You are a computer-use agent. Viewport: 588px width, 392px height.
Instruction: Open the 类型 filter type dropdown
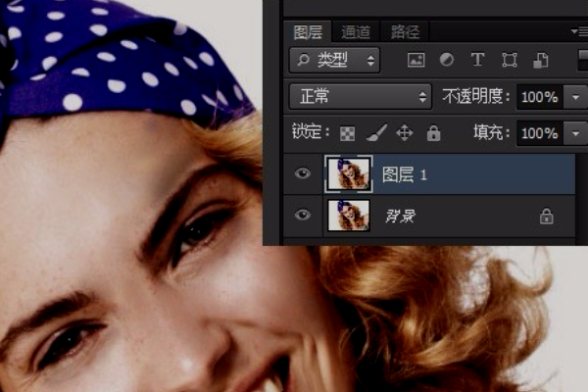[334, 61]
